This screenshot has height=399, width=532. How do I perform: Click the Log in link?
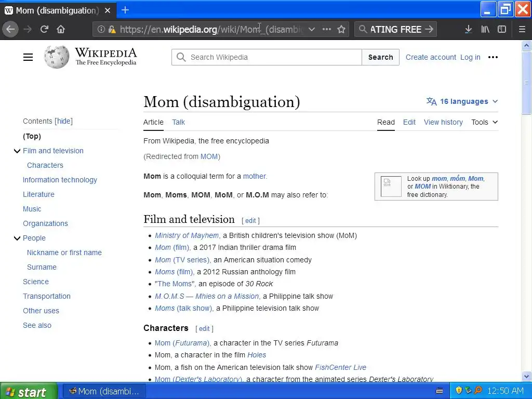[x=470, y=57]
